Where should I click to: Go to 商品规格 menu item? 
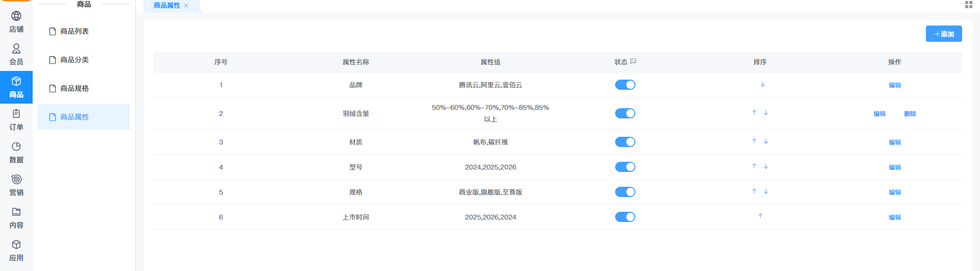coord(84,88)
